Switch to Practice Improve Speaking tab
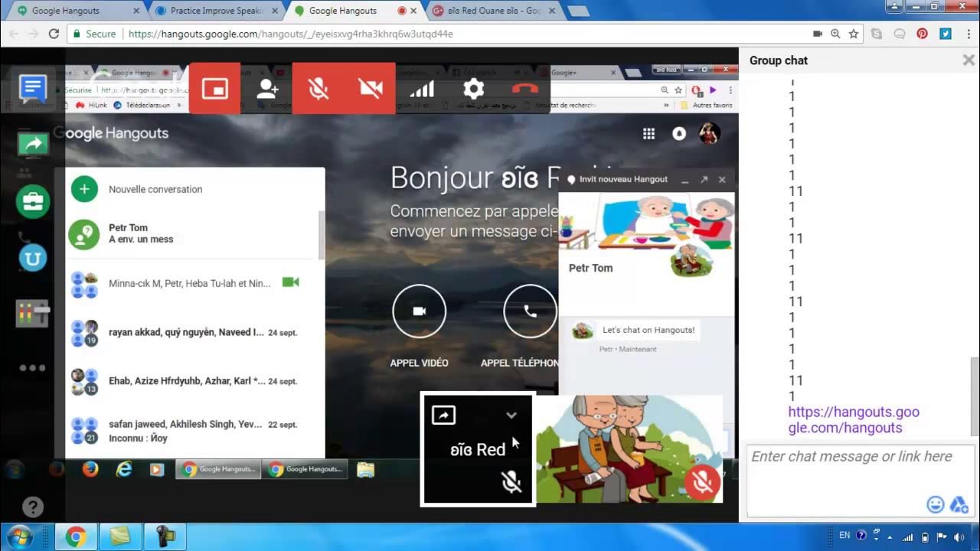 [x=217, y=11]
